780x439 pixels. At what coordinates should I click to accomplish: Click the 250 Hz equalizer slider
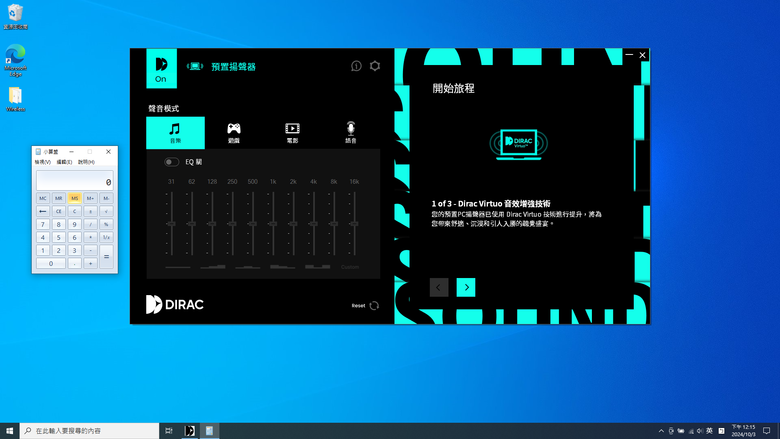(x=232, y=224)
